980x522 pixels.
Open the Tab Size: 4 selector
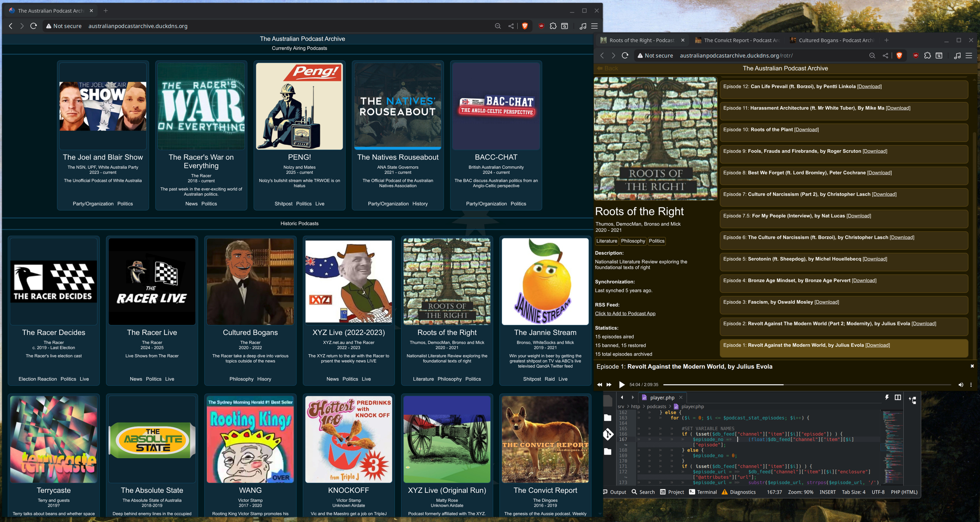coord(853,492)
